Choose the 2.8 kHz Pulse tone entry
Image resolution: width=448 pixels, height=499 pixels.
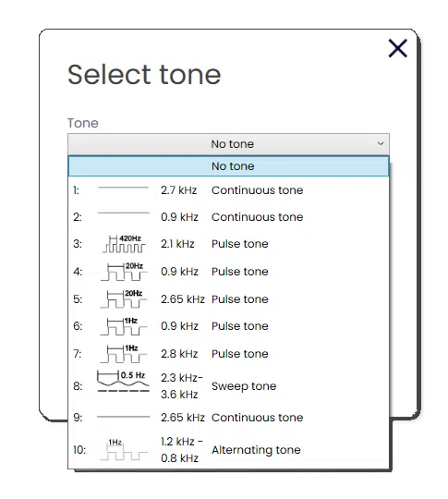pos(228,354)
